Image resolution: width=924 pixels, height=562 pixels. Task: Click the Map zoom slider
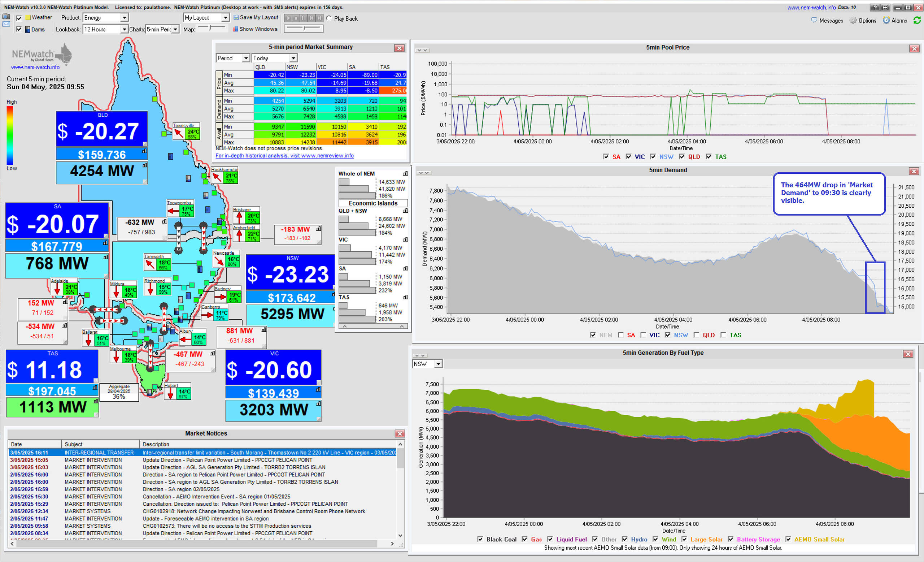[x=211, y=28]
